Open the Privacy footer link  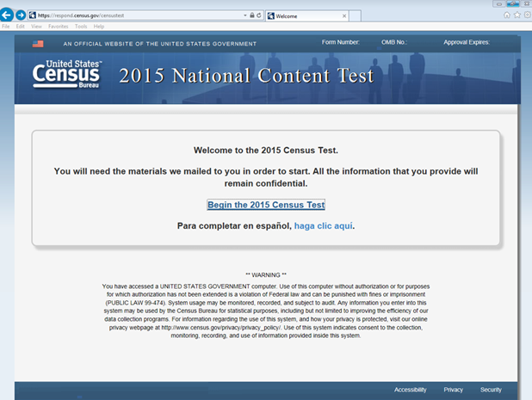click(454, 390)
